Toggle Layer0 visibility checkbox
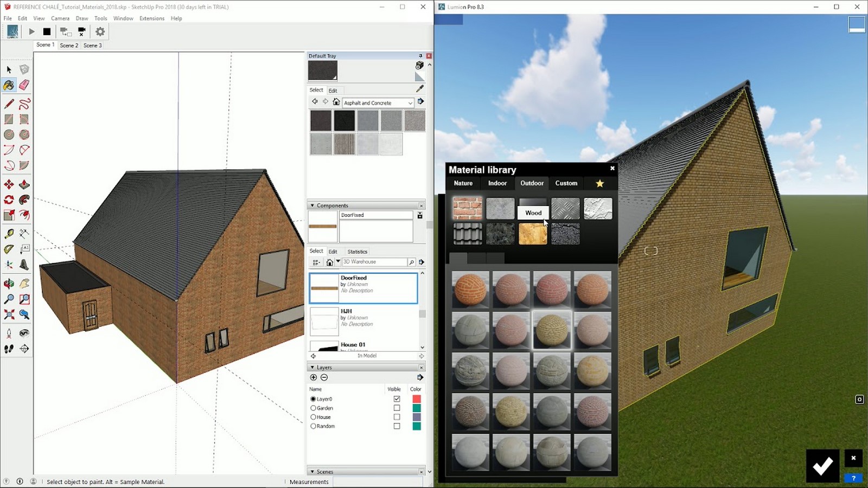 click(x=397, y=399)
